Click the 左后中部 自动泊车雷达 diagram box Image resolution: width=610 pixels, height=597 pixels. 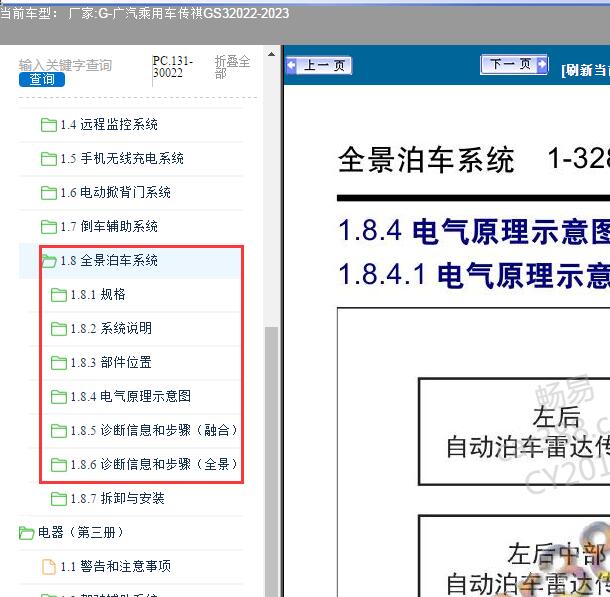click(x=514, y=556)
